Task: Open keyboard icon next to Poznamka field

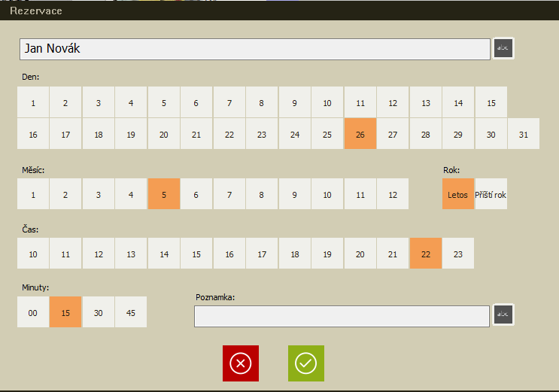Action: pyautogui.click(x=503, y=315)
